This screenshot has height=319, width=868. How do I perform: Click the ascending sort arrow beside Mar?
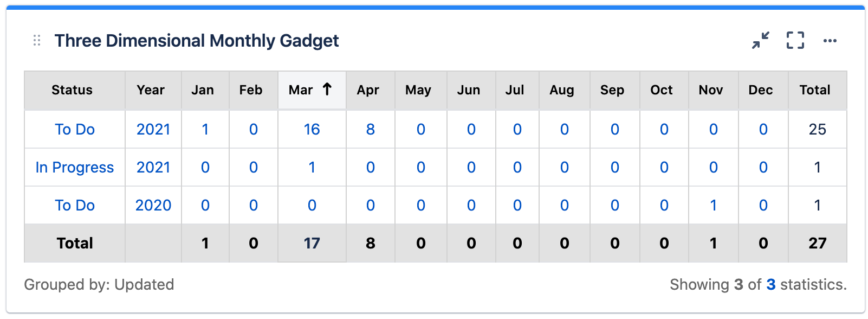pyautogui.click(x=326, y=90)
